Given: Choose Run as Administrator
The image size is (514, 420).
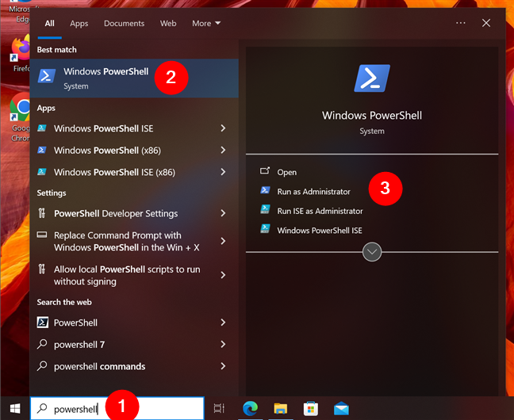Looking at the screenshot, I should tap(313, 192).
